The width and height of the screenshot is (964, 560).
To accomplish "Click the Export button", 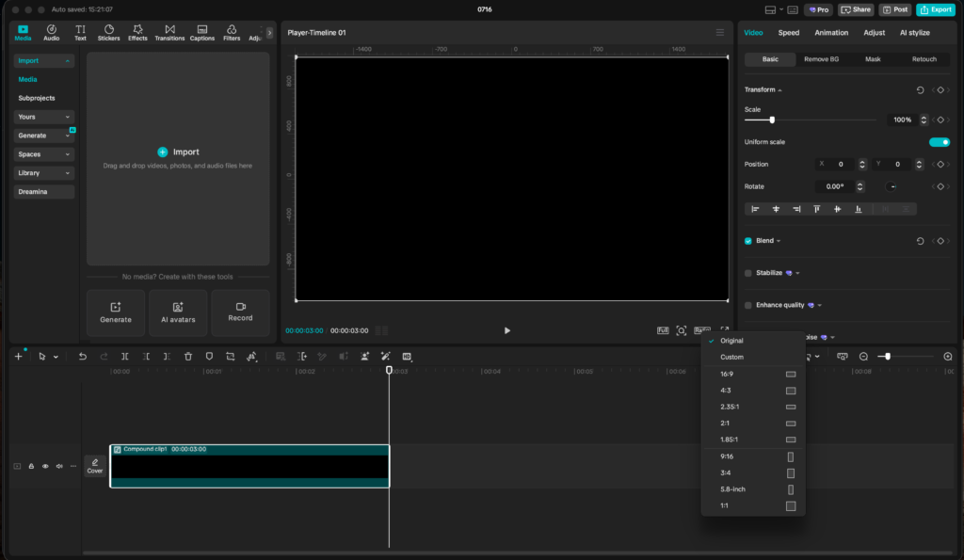I will (x=936, y=9).
